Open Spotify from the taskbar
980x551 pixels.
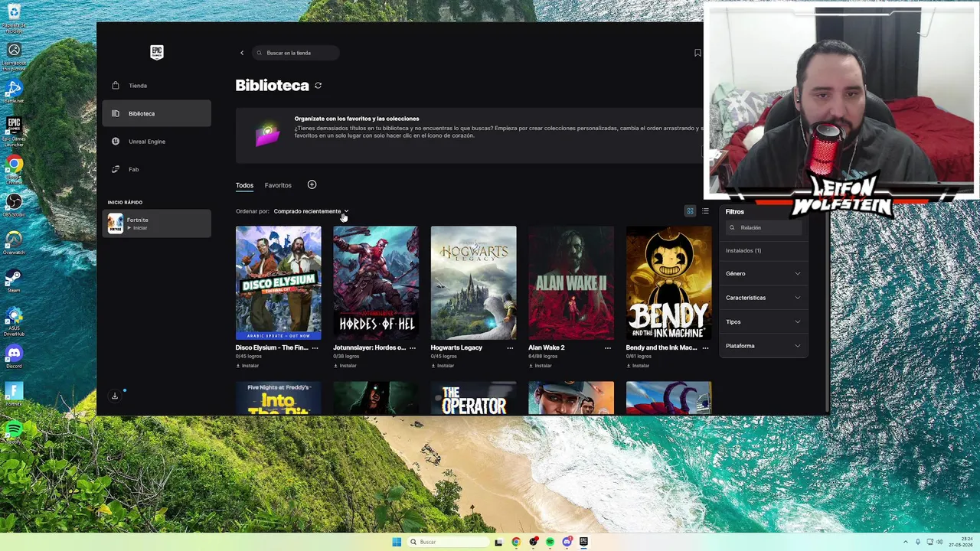[x=550, y=542]
